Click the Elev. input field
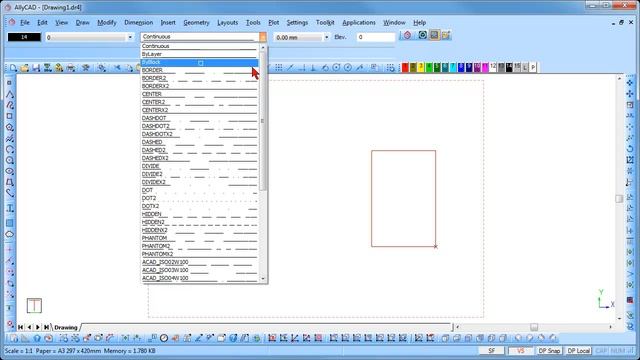 coord(376,37)
